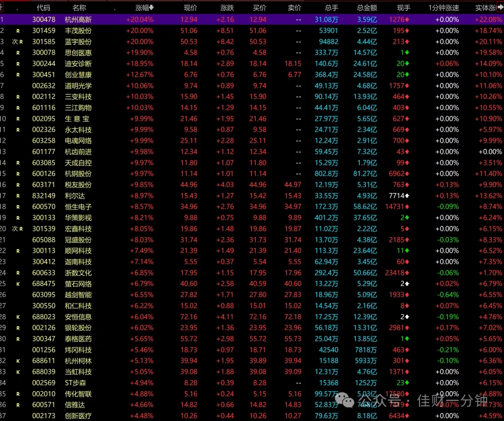Select 道明光学 in the list
This screenshot has width=504, height=421.
pos(78,86)
